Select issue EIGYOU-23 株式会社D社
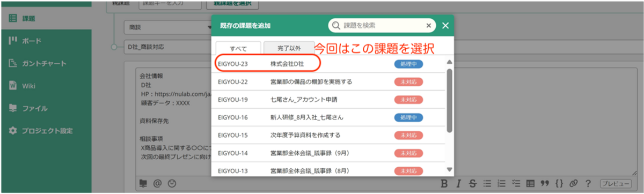The height and width of the screenshot is (194, 644). [x=329, y=64]
